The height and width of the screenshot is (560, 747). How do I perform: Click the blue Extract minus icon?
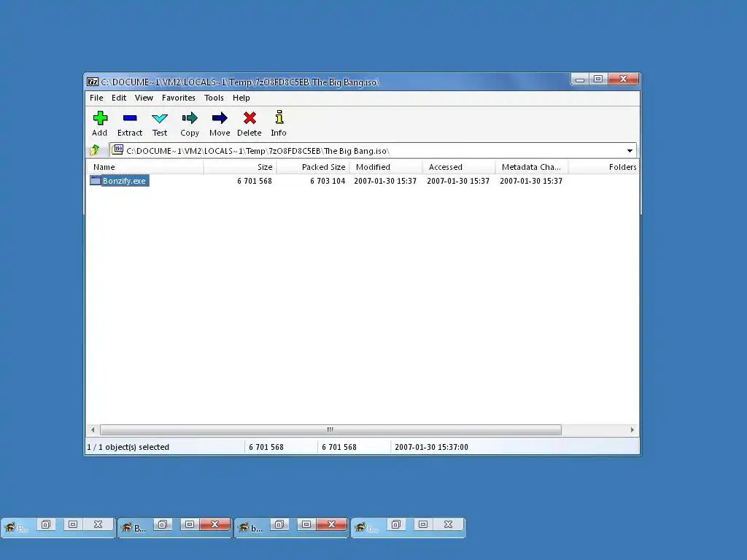click(130, 117)
